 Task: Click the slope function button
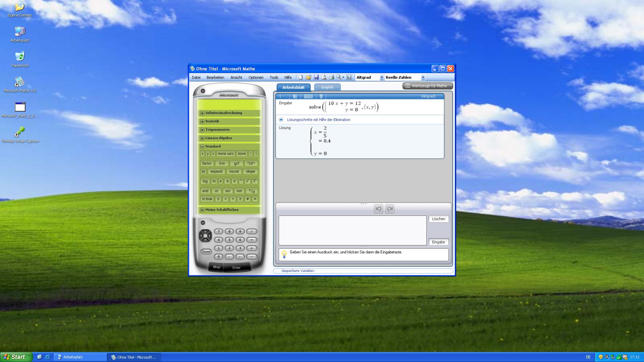250,171
